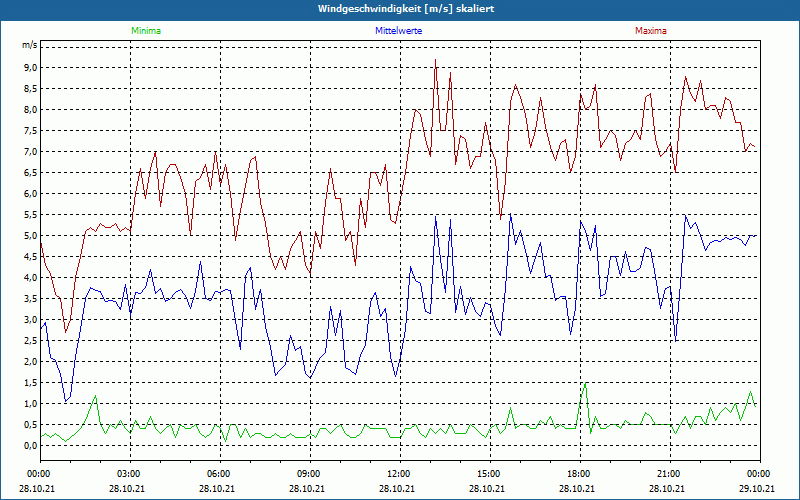
Task: Click the 3,5 y-axis value
Action: click(x=30, y=298)
